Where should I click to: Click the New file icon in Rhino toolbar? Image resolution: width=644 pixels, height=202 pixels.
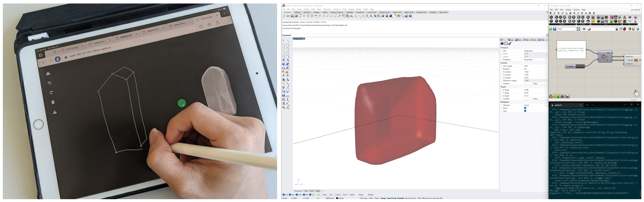[284, 16]
